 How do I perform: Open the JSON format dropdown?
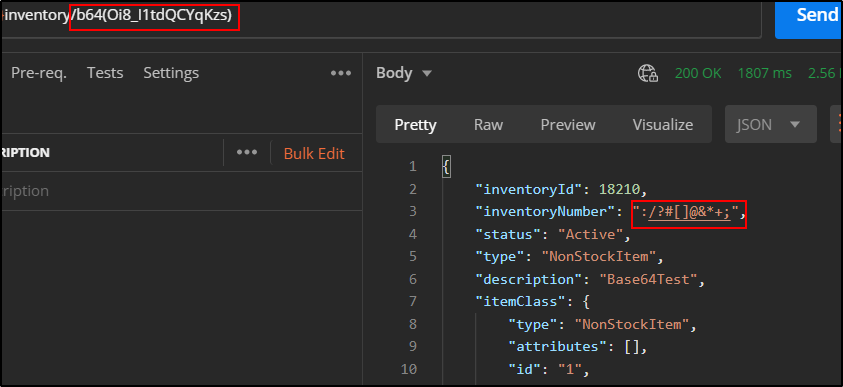click(770, 125)
